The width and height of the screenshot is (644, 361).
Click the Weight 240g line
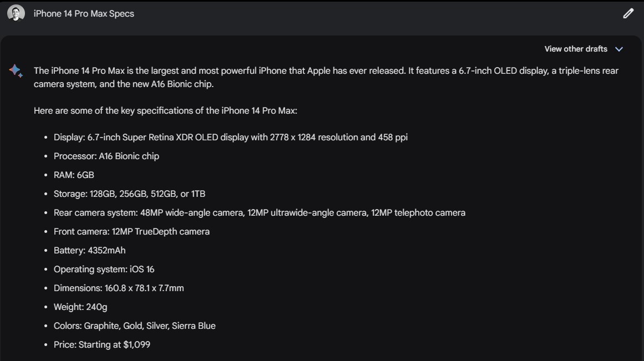point(80,307)
